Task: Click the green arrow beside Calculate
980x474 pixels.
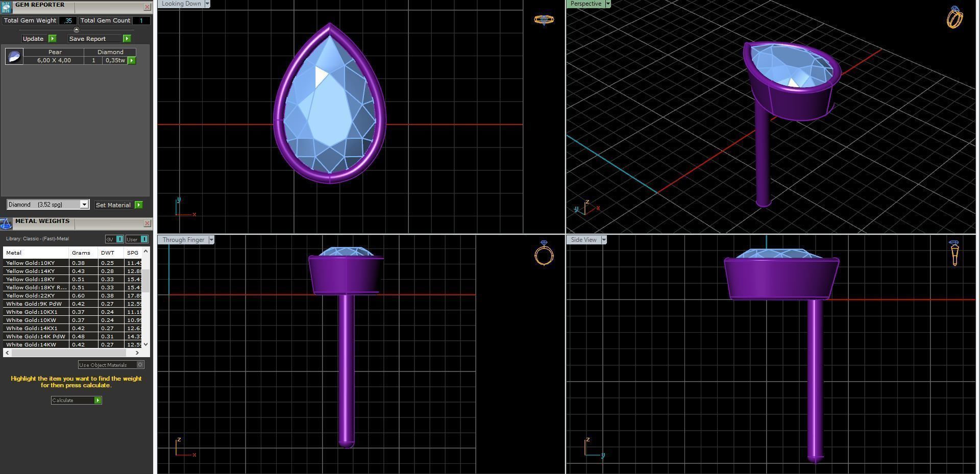Action: pos(98,401)
